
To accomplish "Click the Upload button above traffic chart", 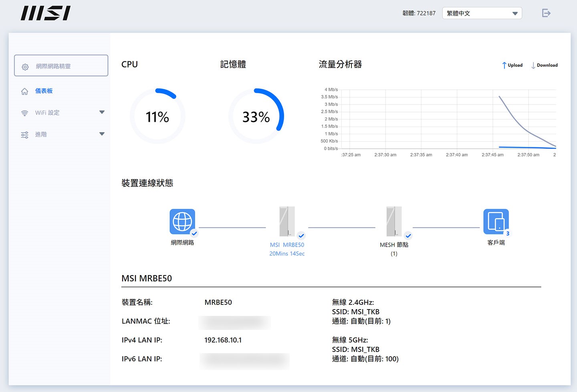I will click(512, 65).
